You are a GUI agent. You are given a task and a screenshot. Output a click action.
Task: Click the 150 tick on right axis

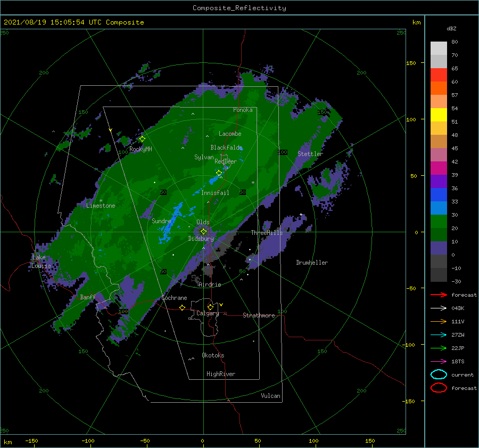(411, 63)
